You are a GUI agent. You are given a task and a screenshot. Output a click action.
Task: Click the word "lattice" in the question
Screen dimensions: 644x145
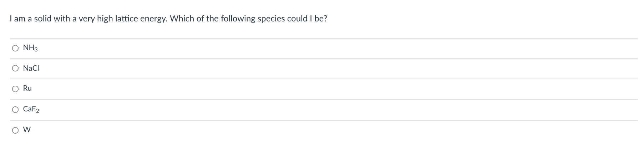pyautogui.click(x=126, y=19)
